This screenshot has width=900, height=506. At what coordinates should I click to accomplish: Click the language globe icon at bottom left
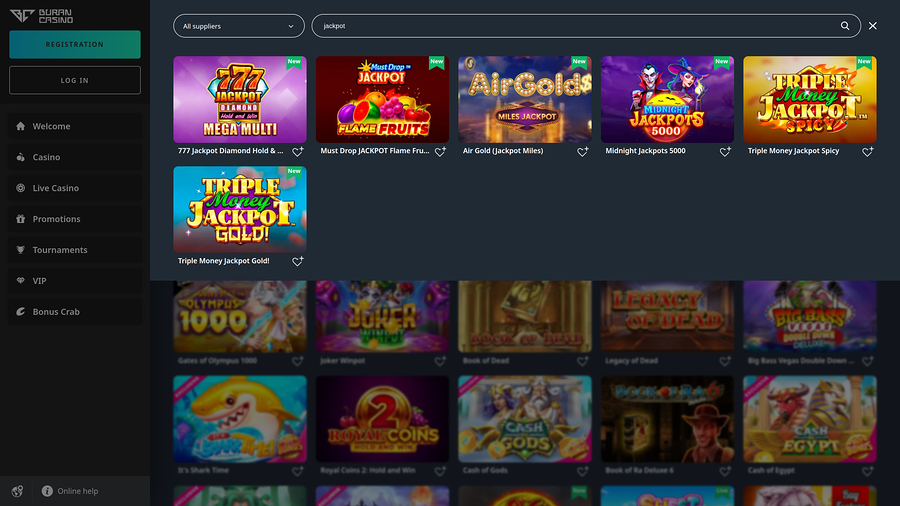click(x=17, y=491)
